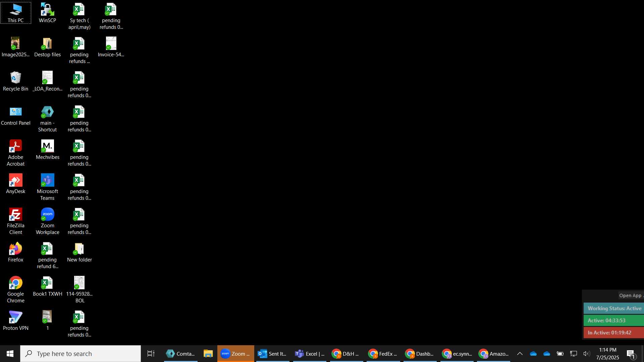Select the pending refunds file right of WinSCP's column
Viewport: 644px width, 362px height.
pyautogui.click(x=111, y=16)
